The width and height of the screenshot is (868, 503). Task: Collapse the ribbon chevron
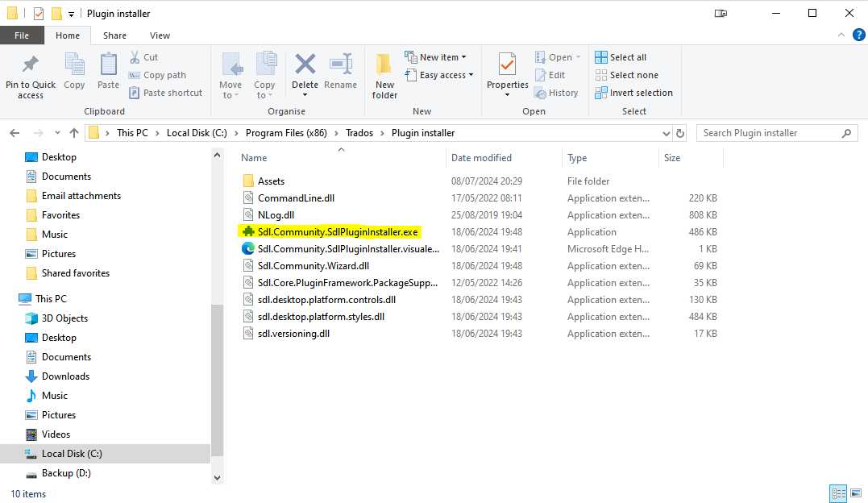click(841, 35)
